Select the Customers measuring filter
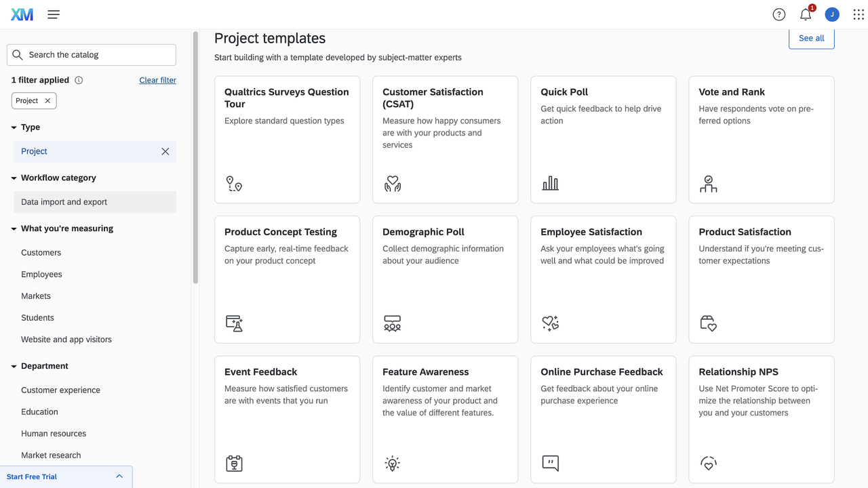Viewport: 868px width, 488px height. point(41,253)
